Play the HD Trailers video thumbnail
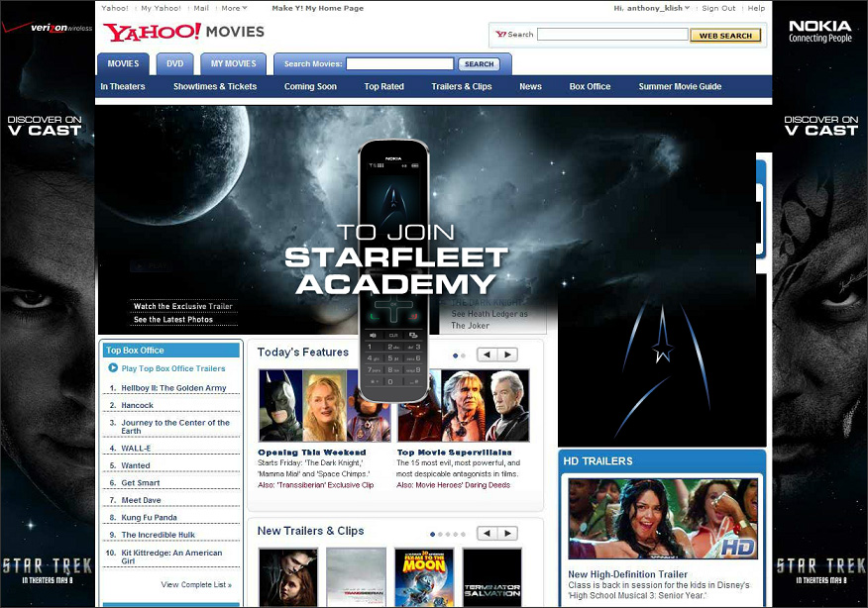Screen dimensions: 868x608 pos(663,520)
